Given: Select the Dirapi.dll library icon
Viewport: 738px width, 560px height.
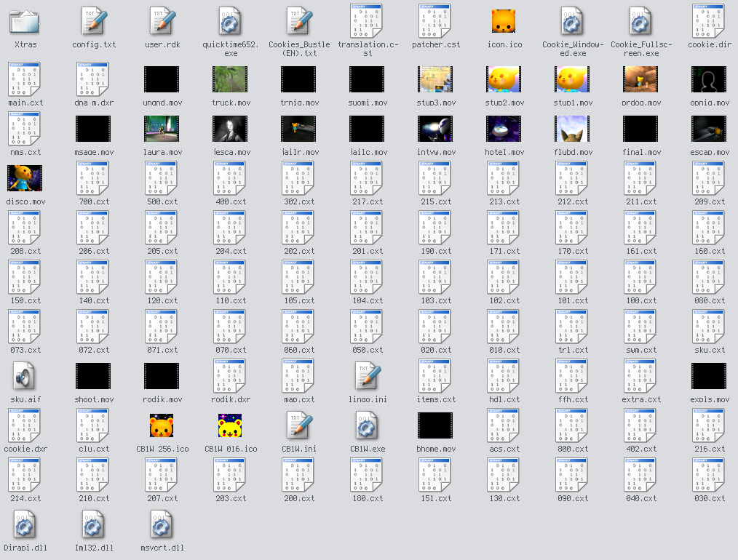Looking at the screenshot, I should point(25,524).
